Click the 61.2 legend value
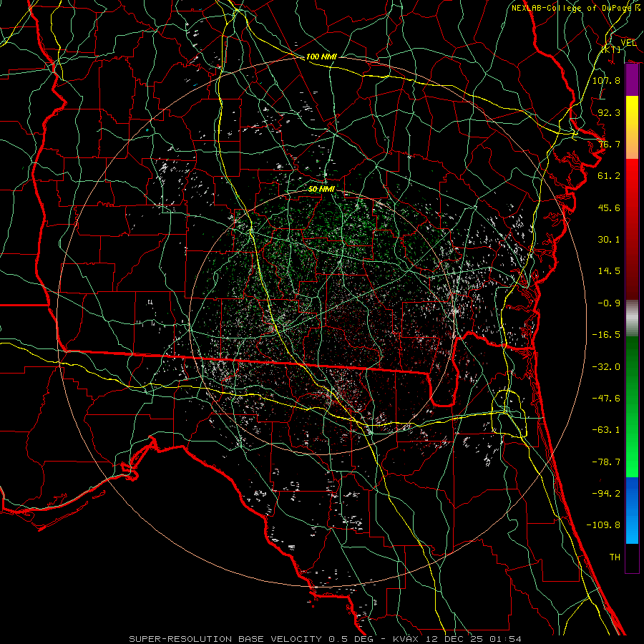 coord(609,176)
